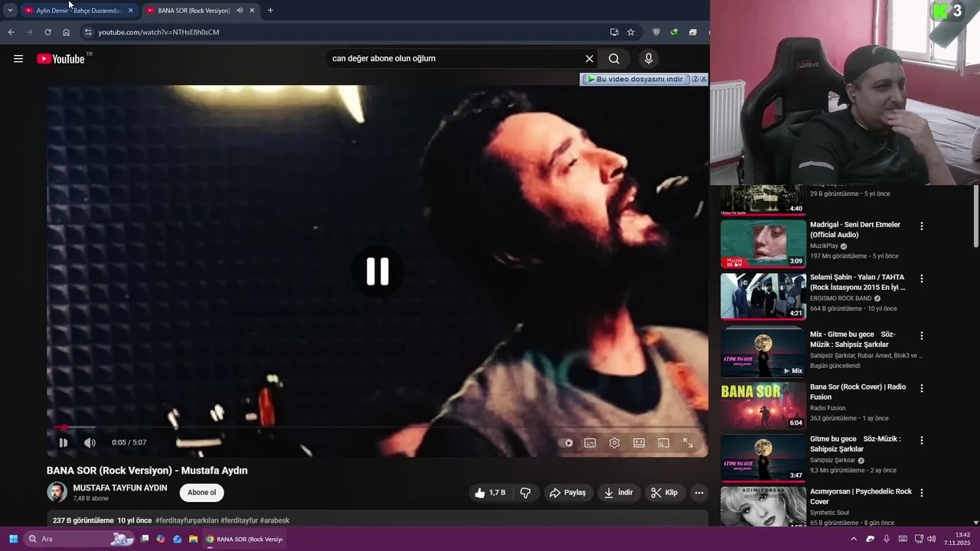The image size is (980, 551).
Task: Pause the video from player controls
Action: click(64, 442)
